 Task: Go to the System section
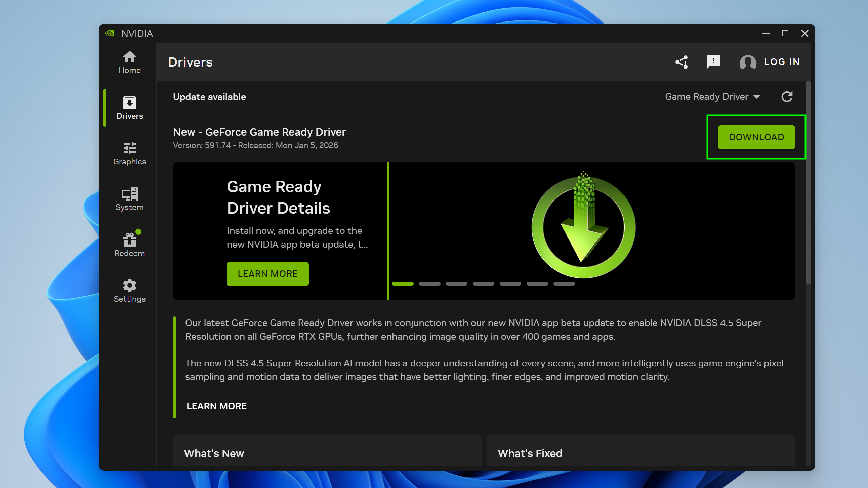coord(129,199)
